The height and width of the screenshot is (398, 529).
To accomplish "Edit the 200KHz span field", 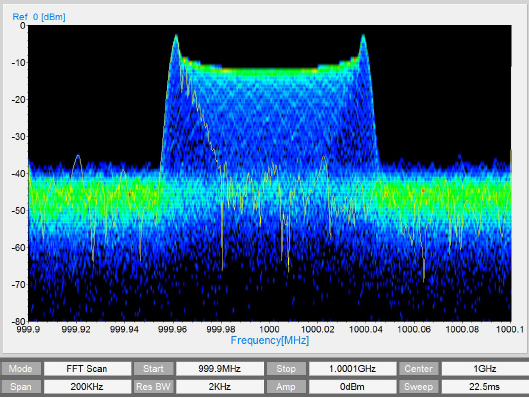I will [87, 387].
